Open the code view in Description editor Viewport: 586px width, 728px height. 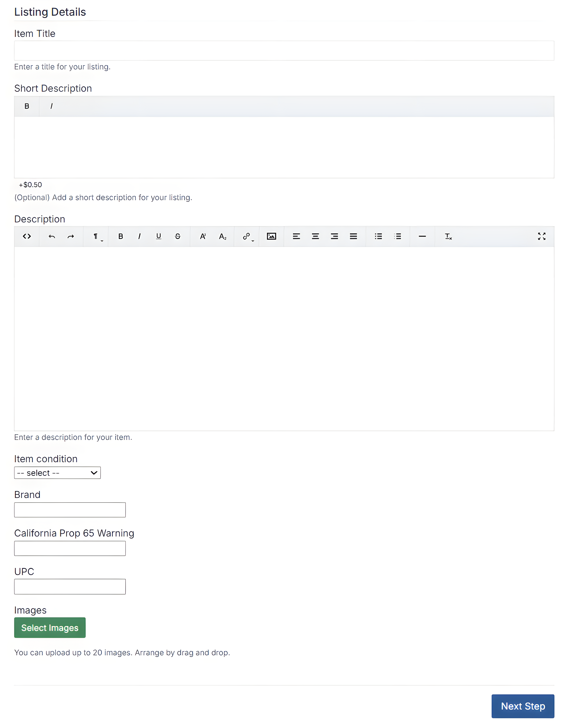27,236
